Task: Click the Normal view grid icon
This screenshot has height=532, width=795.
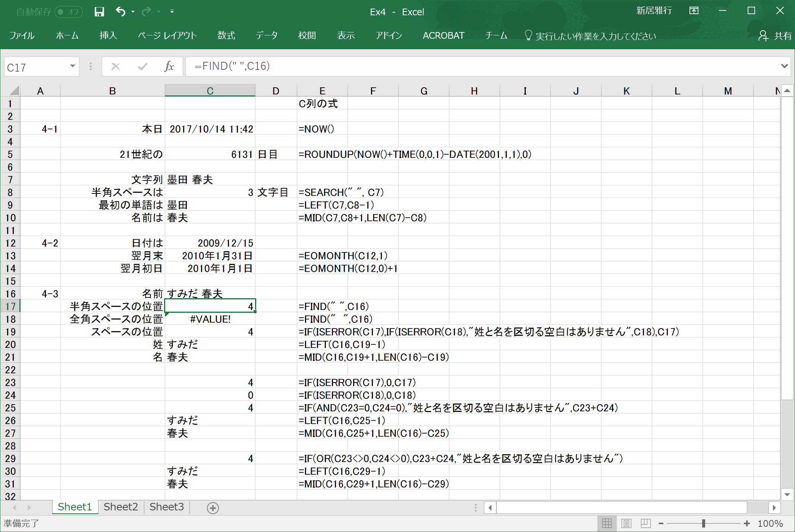Action: 607,523
